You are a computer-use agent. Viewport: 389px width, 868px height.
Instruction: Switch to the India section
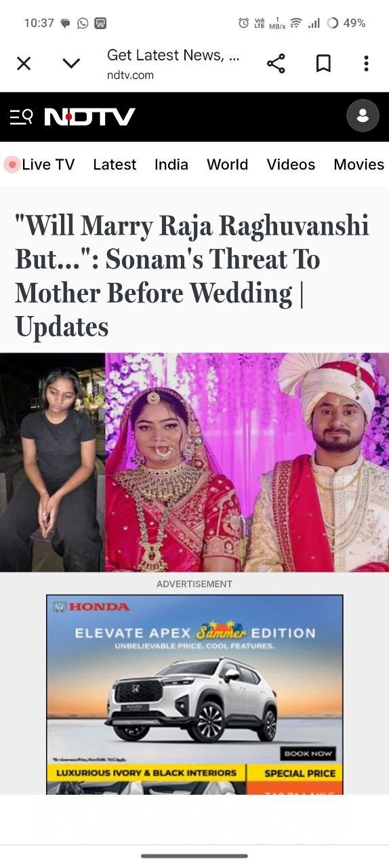pyautogui.click(x=171, y=164)
